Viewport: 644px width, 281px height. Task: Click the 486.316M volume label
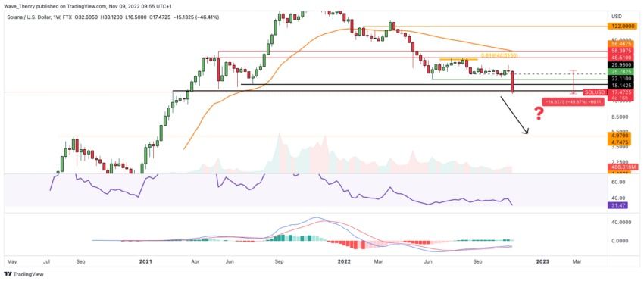click(x=621, y=167)
